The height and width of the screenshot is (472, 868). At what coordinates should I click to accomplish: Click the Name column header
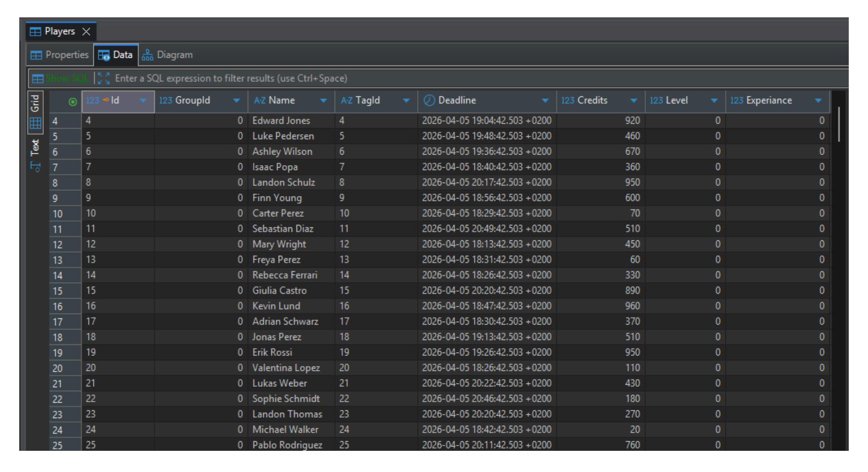(292, 101)
